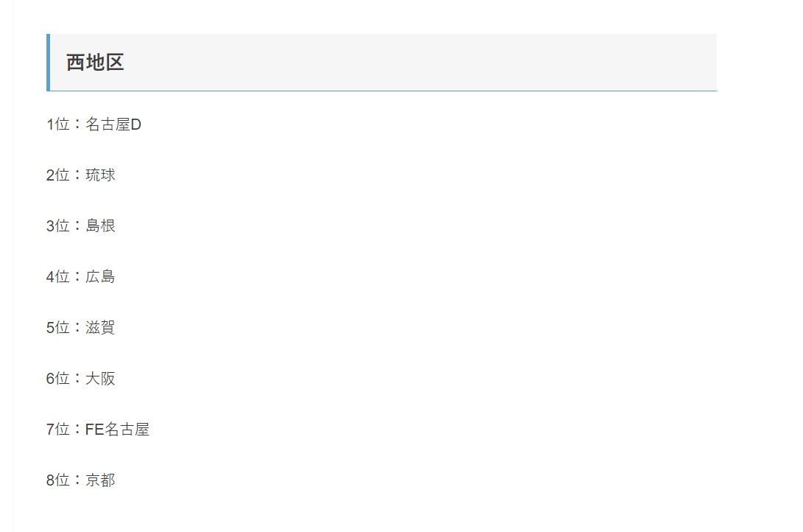This screenshot has width=803, height=532.
Task: Select the 7位 rank label
Action: pyautogui.click(x=58, y=429)
